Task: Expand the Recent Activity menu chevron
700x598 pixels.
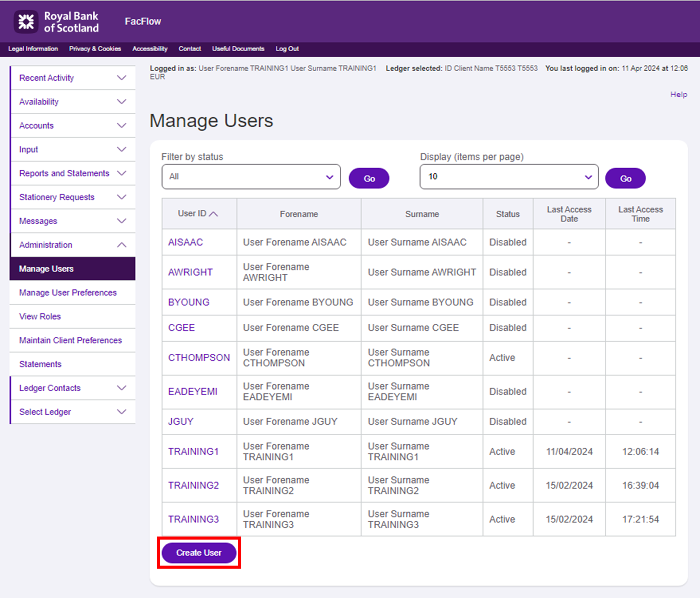Action: (x=121, y=78)
